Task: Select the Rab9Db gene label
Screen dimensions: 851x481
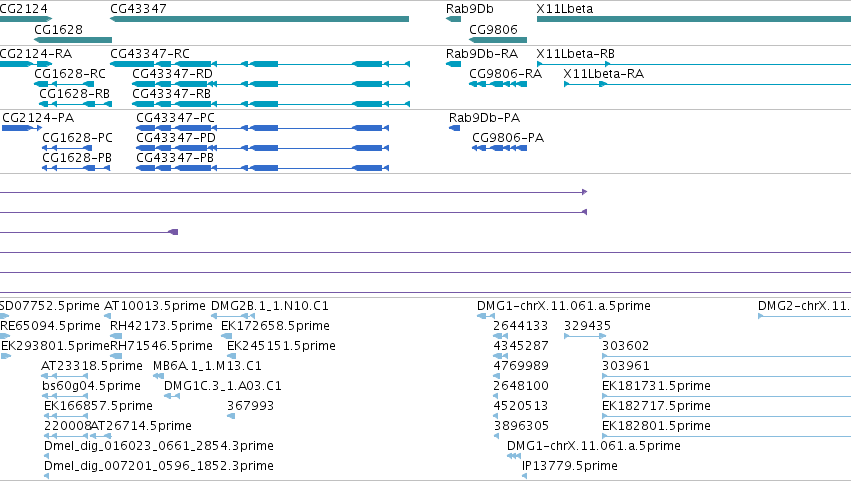Action: [x=469, y=9]
